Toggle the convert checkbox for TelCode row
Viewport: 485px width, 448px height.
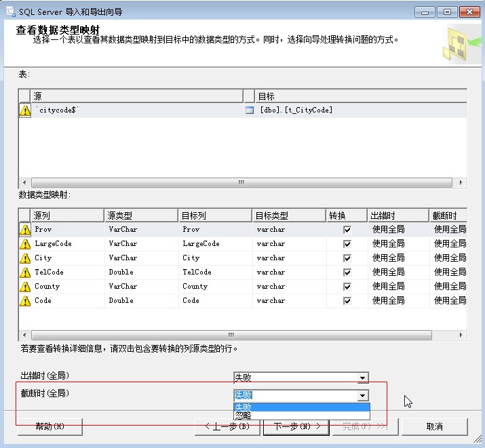[x=347, y=272]
